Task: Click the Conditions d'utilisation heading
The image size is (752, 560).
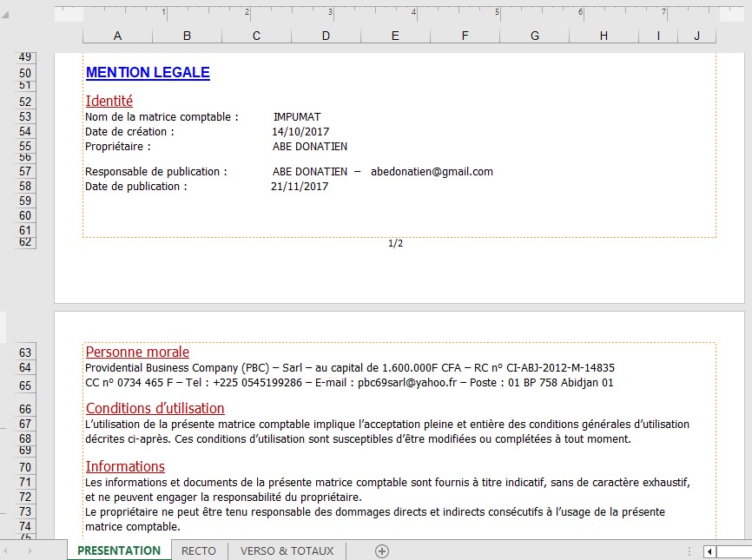Action: point(155,408)
